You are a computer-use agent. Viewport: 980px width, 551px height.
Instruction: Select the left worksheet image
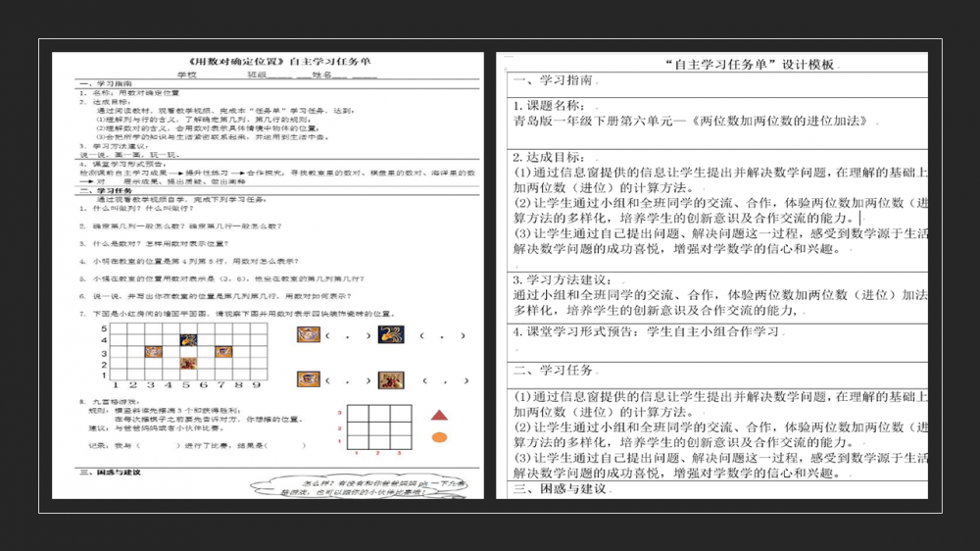[x=267, y=275]
